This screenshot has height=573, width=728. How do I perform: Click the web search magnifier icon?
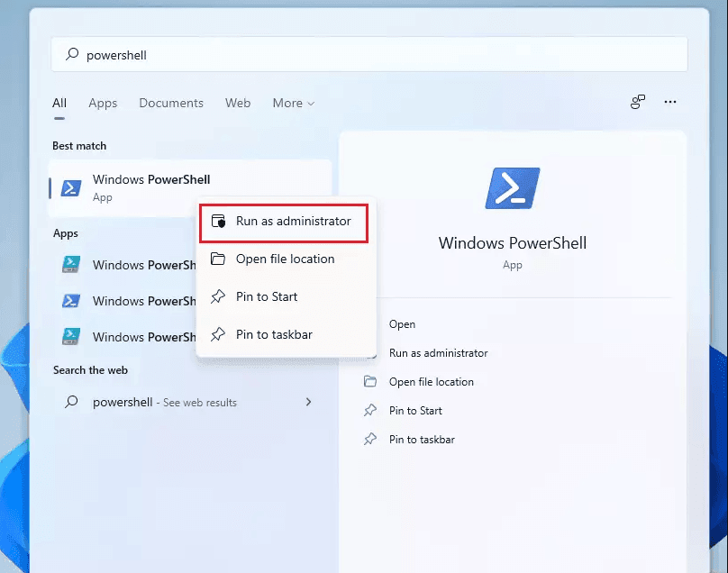click(71, 402)
